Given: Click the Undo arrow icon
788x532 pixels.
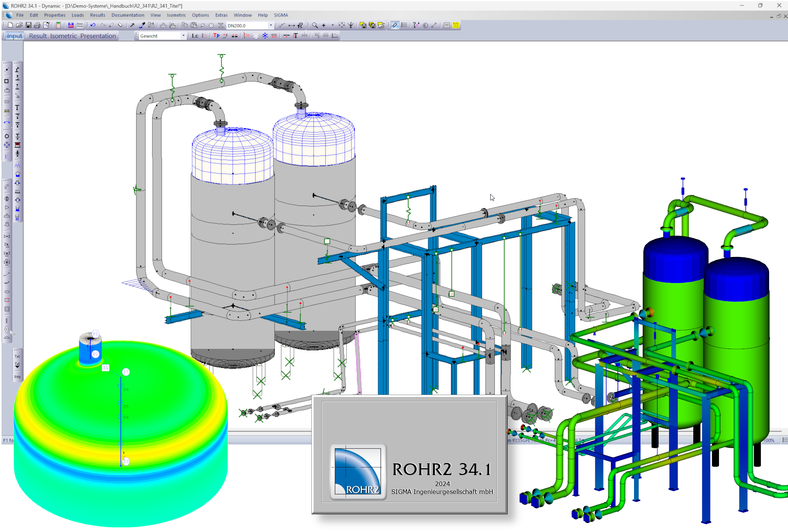Looking at the screenshot, I should pyautogui.click(x=93, y=25).
